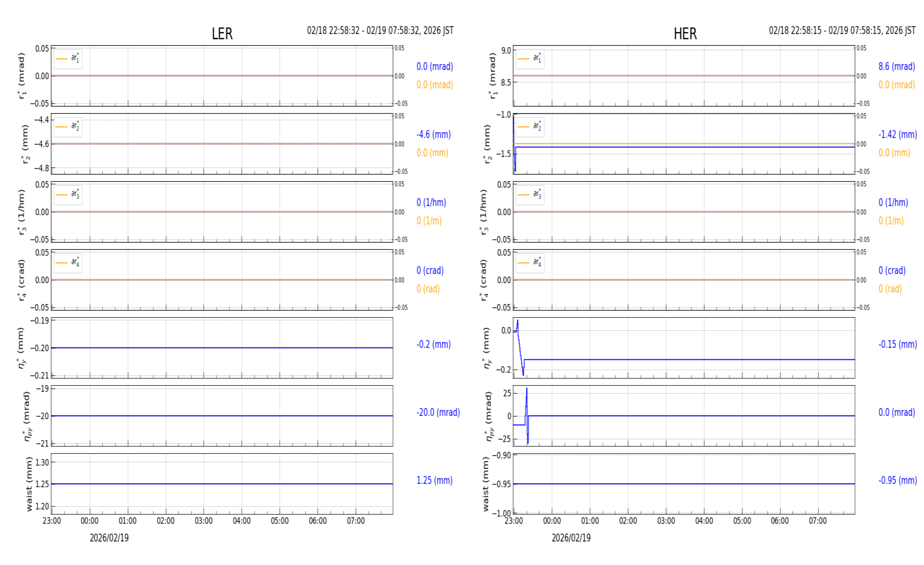
Task: Click the HER waist (mm) y-axis label
Action: coord(485,484)
